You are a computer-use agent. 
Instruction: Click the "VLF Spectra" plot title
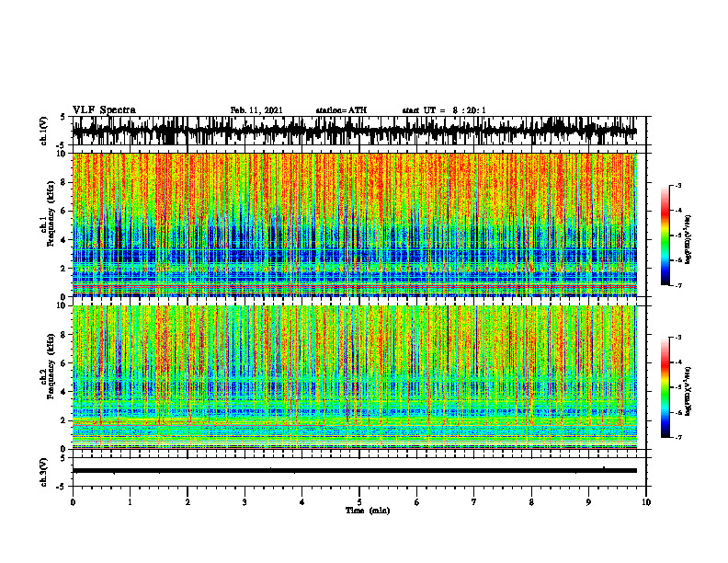click(x=104, y=110)
